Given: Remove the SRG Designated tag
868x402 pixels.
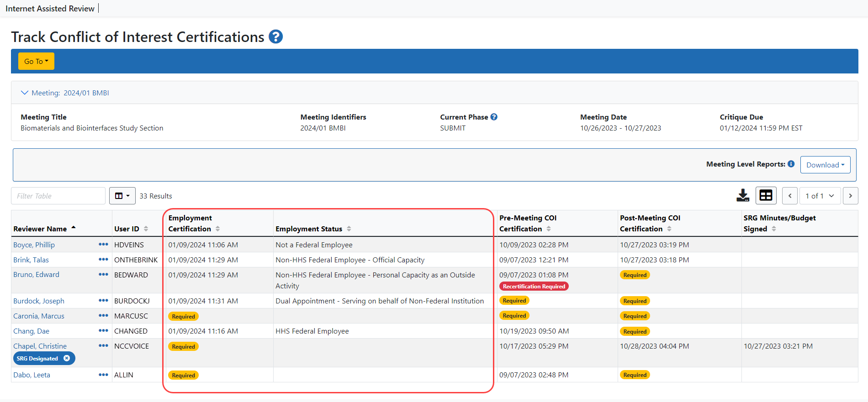Looking at the screenshot, I should pyautogui.click(x=67, y=358).
